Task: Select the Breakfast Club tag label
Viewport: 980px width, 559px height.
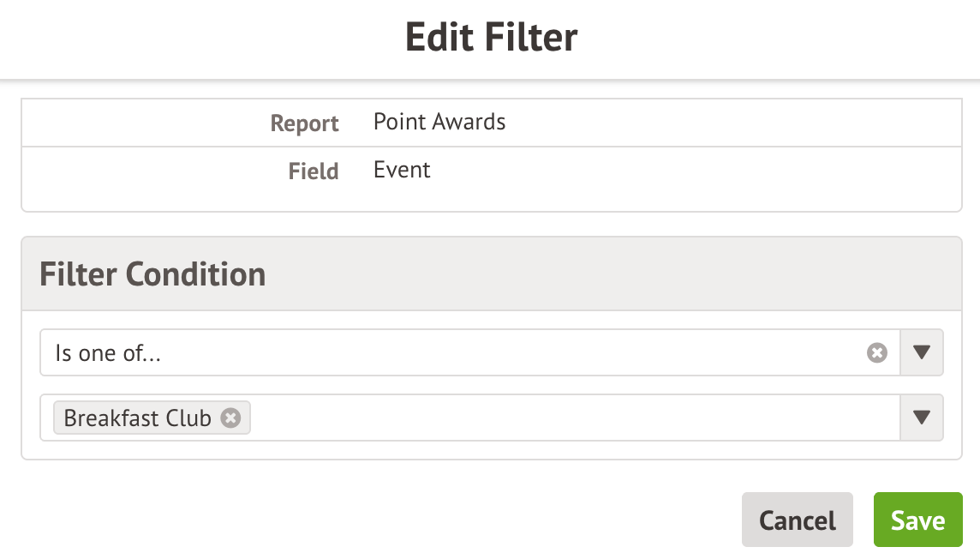Action: pyautogui.click(x=138, y=418)
